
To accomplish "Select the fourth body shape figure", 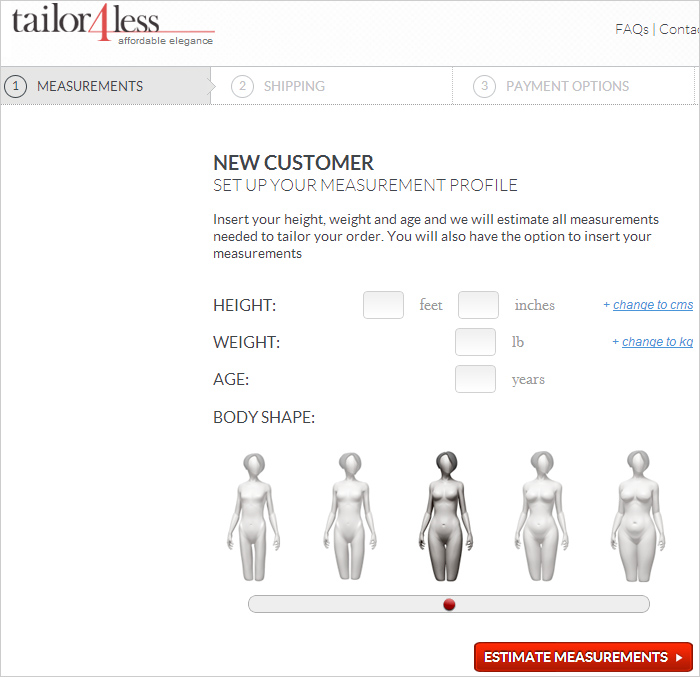I will tap(542, 516).
